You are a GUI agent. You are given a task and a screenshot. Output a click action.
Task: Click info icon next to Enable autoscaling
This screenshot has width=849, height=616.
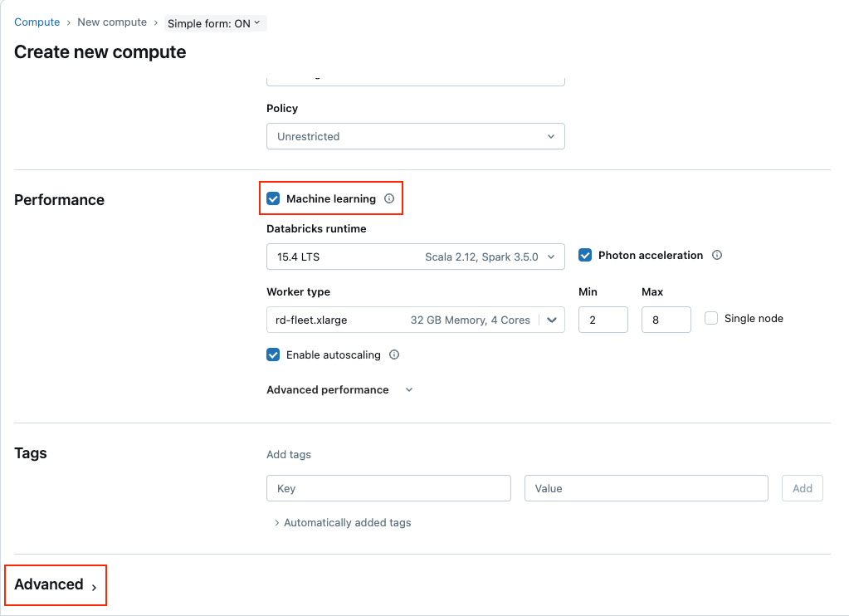(394, 355)
